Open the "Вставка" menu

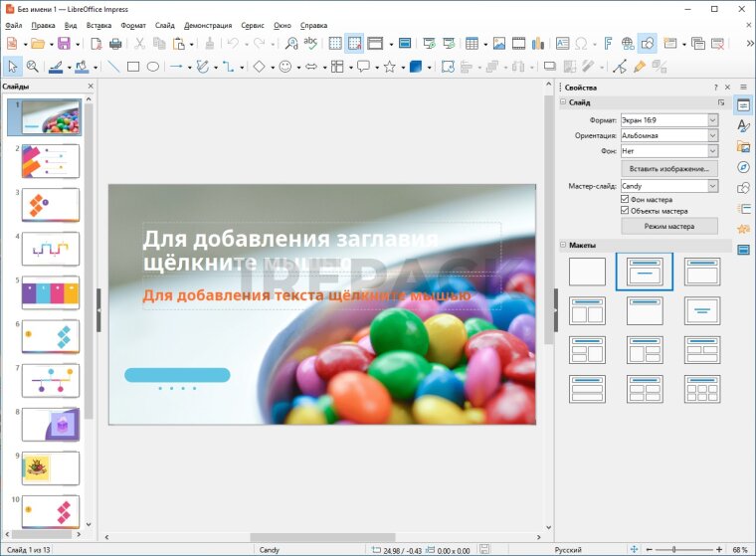[x=98, y=25]
